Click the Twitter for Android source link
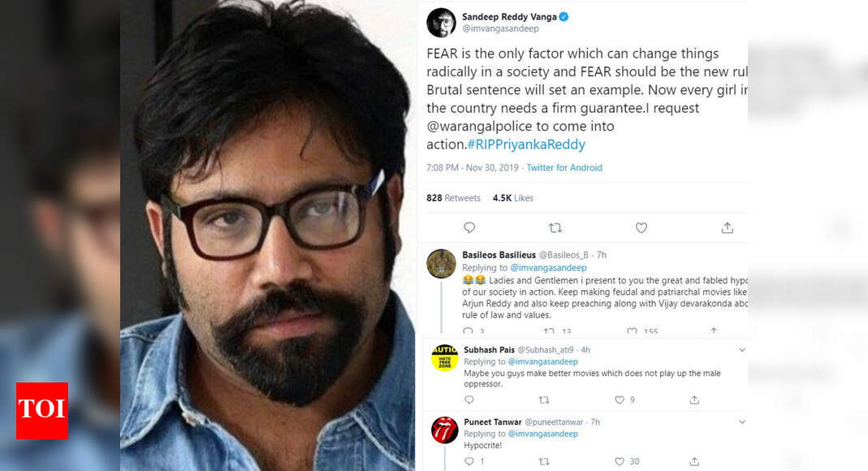 (x=564, y=167)
